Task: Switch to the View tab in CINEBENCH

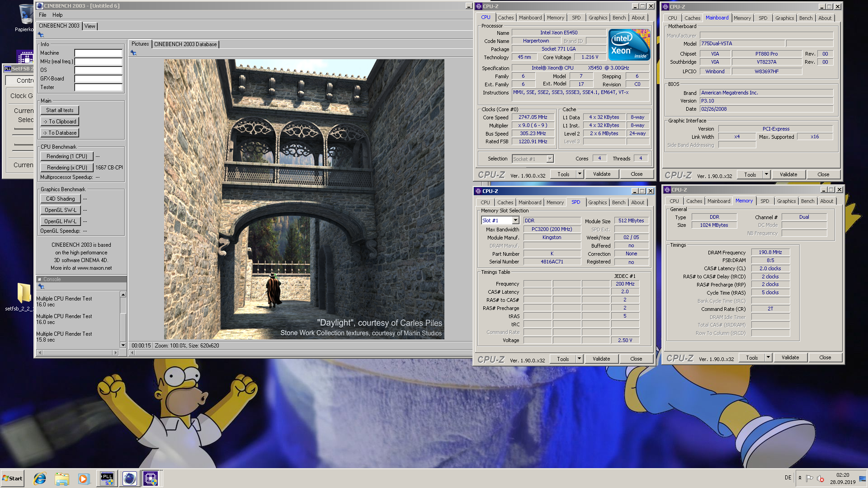Action: click(90, 26)
